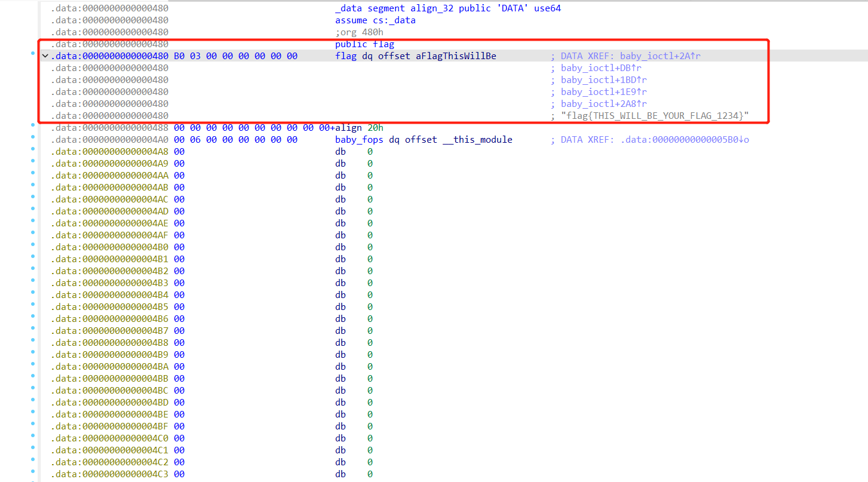This screenshot has width=868, height=482.
Task: Select hex bytes B0 03 00 00 00 00 00 00
Action: point(235,56)
